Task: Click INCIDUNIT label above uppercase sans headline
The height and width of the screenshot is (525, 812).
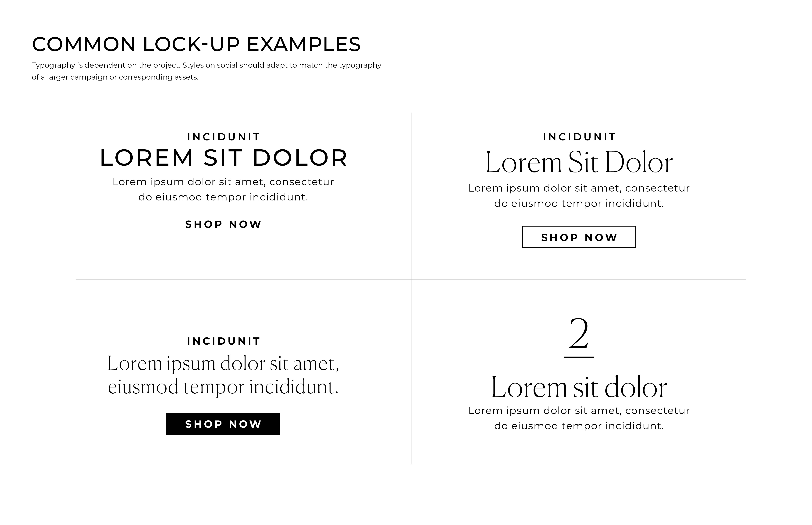Action: (224, 137)
